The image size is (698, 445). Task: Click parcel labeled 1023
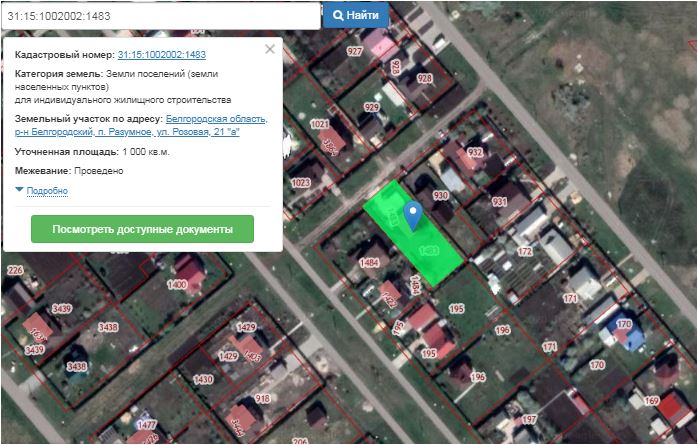(x=300, y=183)
